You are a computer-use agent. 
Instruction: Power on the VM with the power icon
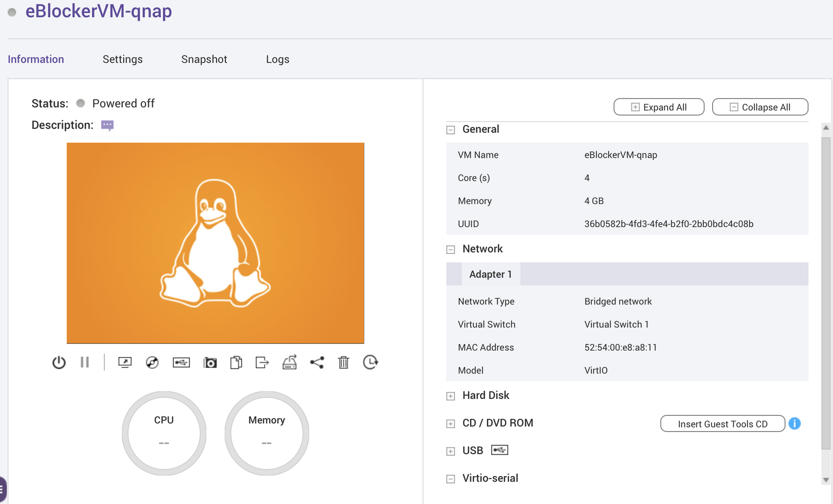(59, 362)
